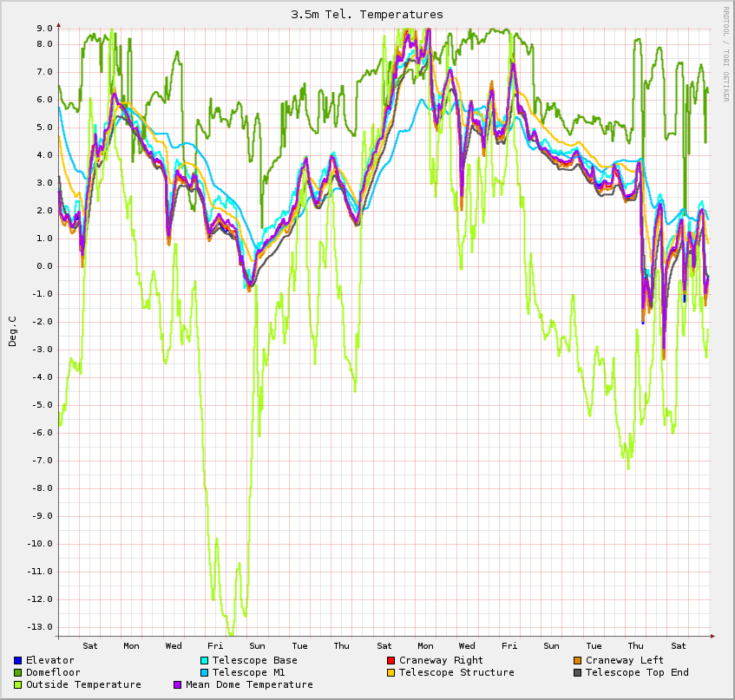Click the purple Mean Dome Temperature swatch
Image resolution: width=735 pixels, height=700 pixels.
[177, 684]
